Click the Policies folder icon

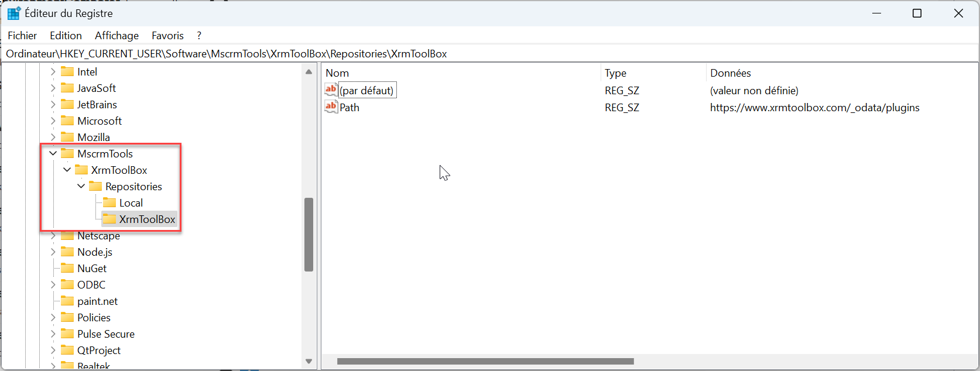[67, 317]
